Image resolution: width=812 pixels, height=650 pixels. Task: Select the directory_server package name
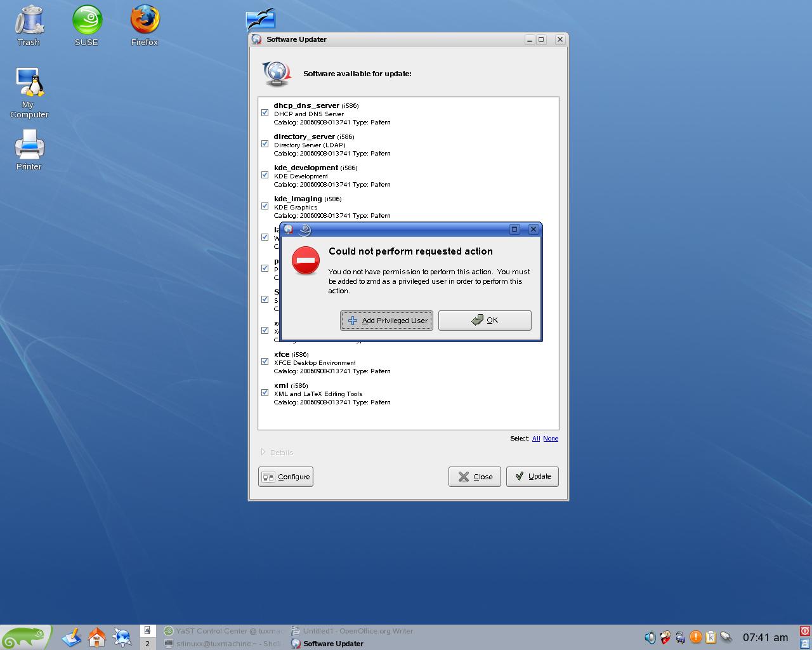click(x=304, y=136)
